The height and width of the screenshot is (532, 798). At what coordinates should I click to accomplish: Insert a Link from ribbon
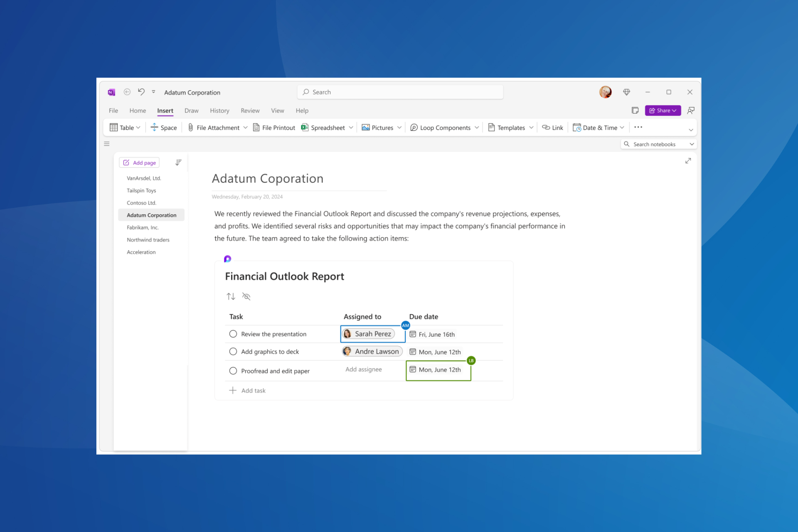[x=552, y=128]
